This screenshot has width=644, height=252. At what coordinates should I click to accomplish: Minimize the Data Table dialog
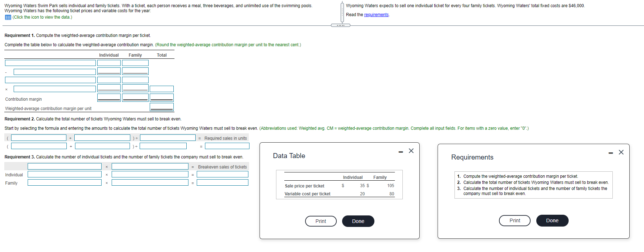[x=401, y=152]
